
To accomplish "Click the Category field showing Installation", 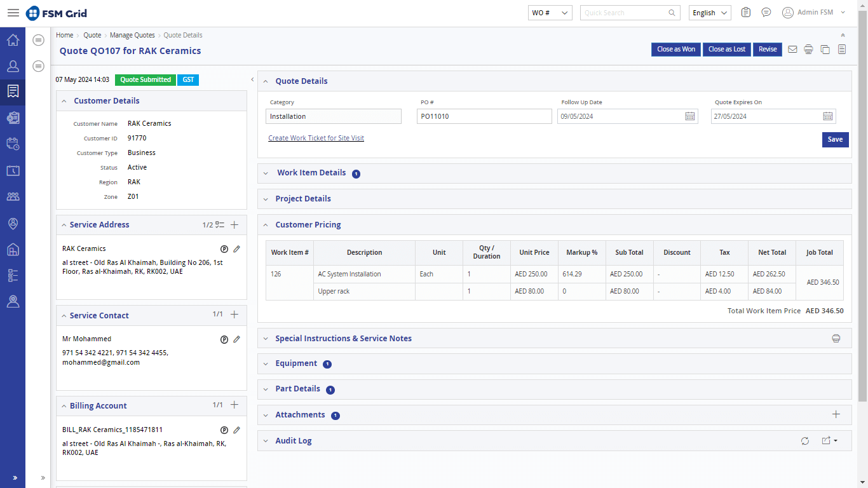I will pyautogui.click(x=334, y=116).
